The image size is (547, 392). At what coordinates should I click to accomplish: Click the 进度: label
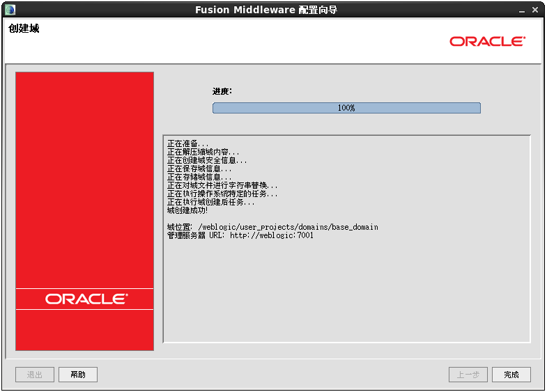222,91
